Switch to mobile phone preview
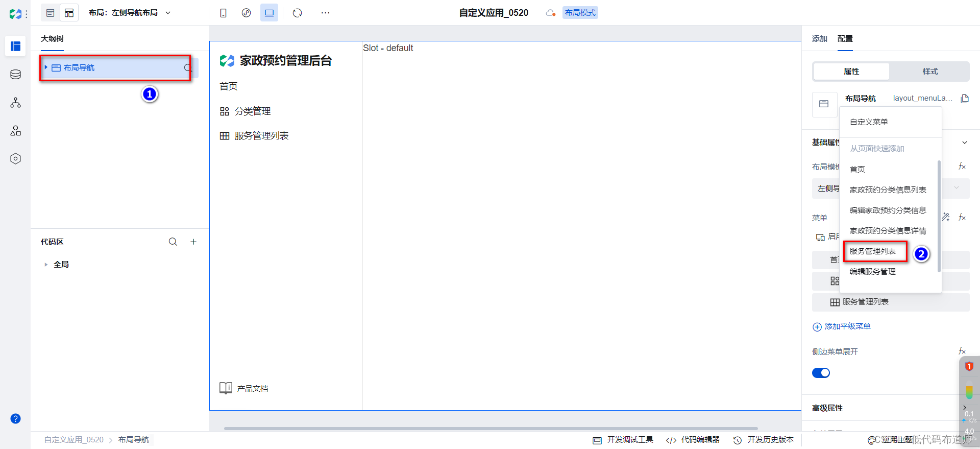The width and height of the screenshot is (980, 449). tap(223, 13)
